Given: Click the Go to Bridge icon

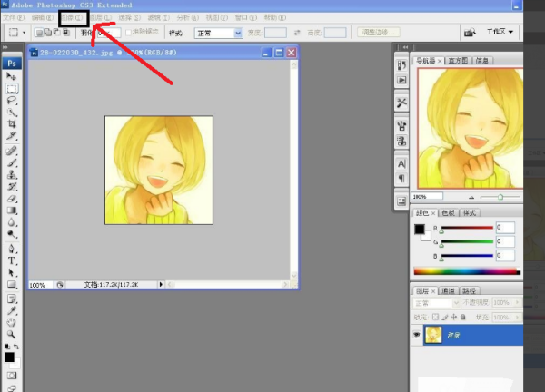Looking at the screenshot, I should [470, 33].
